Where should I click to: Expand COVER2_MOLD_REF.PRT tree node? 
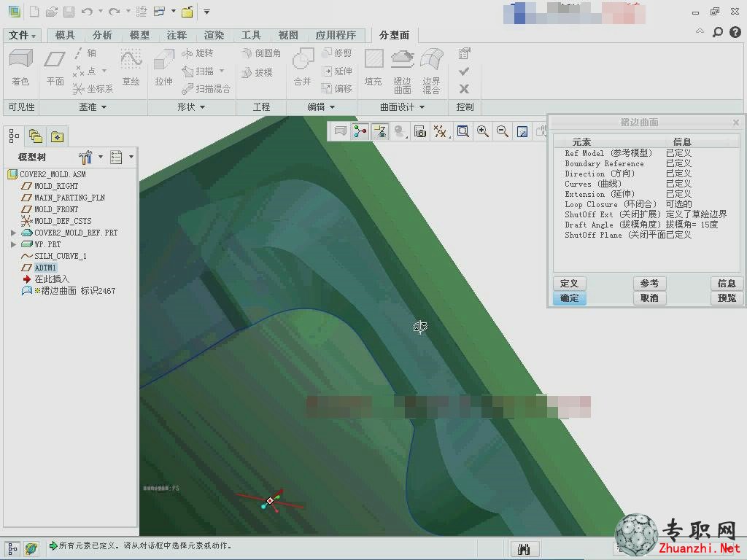[x=13, y=233]
